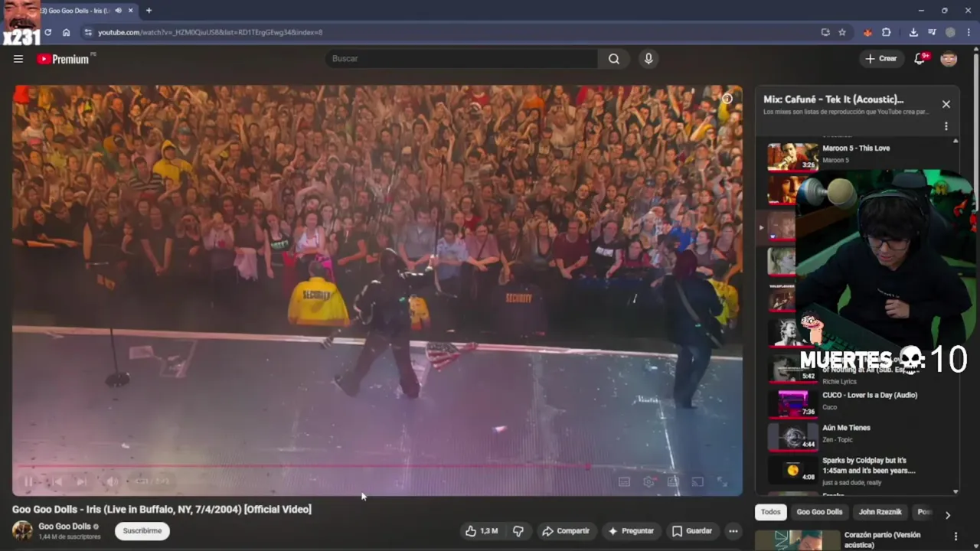Mute the player volume

click(x=112, y=481)
